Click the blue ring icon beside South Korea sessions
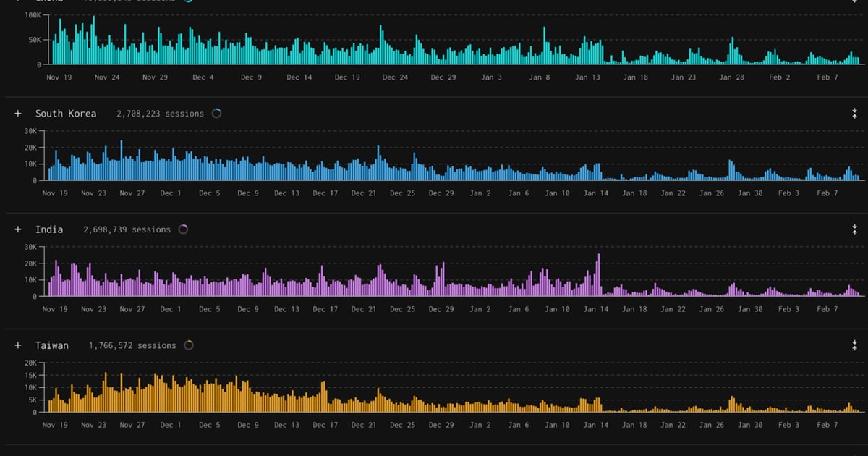Screen dimensions: 868x456 [216, 114]
